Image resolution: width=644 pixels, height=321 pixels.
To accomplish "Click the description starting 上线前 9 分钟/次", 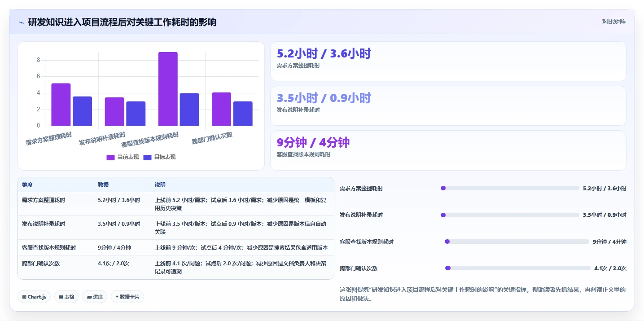I will click(241, 248).
